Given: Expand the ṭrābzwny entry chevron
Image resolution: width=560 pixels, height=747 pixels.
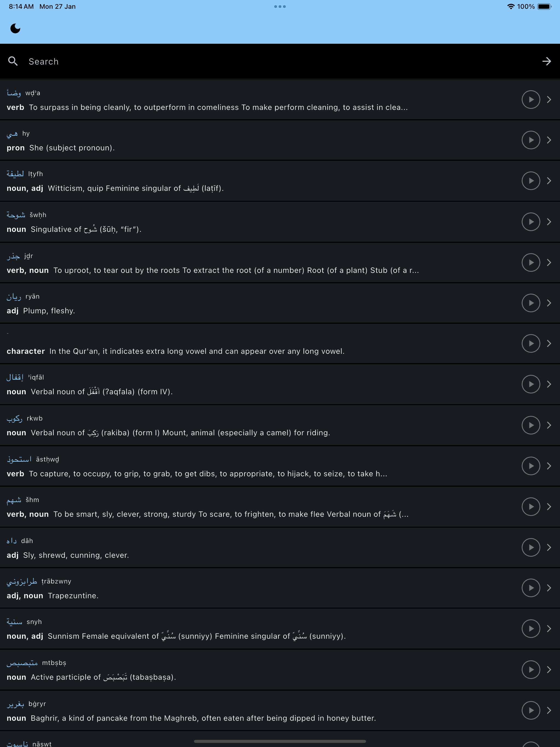Looking at the screenshot, I should 549,588.
